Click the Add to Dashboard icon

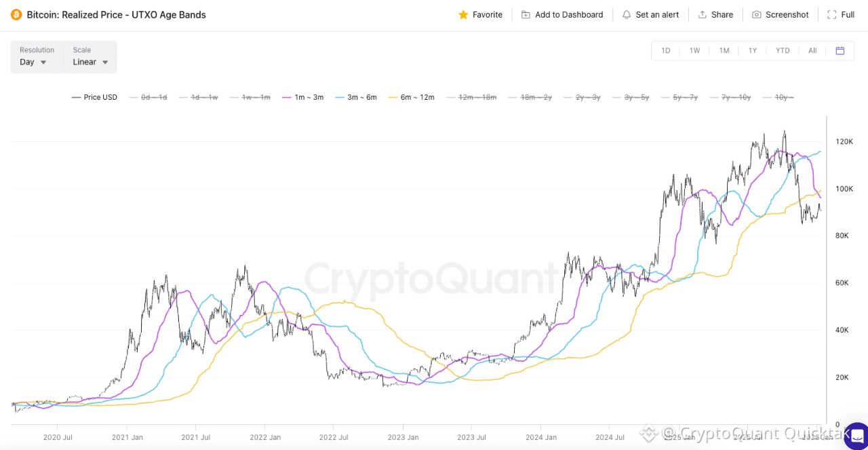[526, 14]
